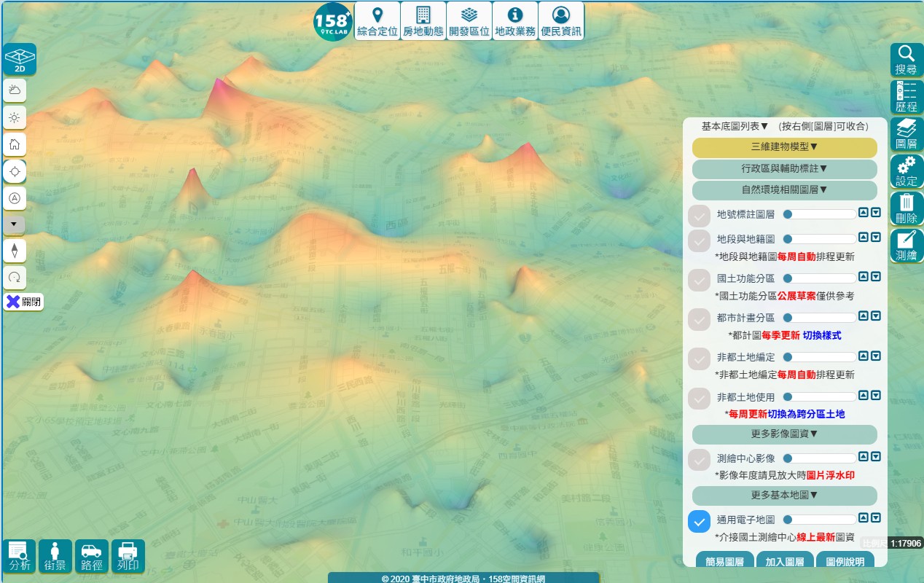The image size is (924, 583).
Task: Open the 歷程 history panel
Action: [x=907, y=97]
